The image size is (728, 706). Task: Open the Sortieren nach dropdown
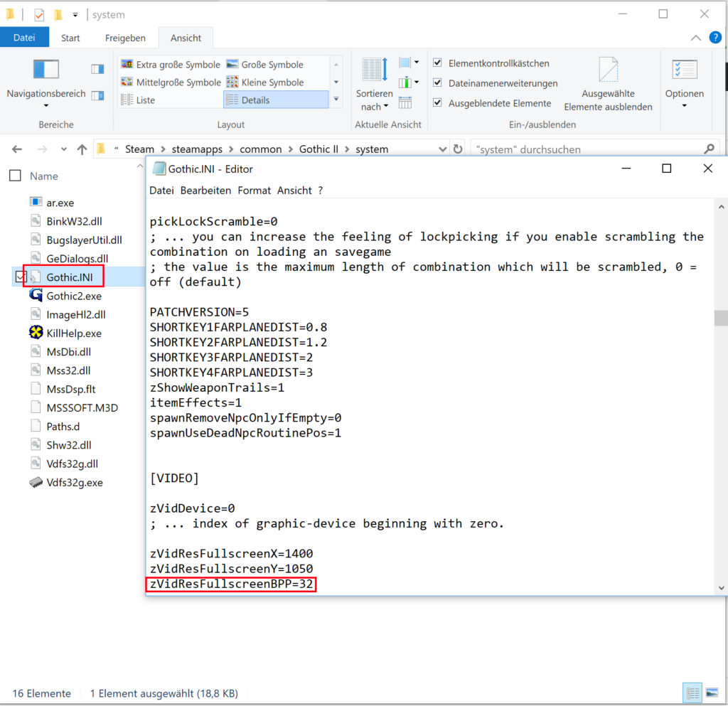[x=374, y=100]
